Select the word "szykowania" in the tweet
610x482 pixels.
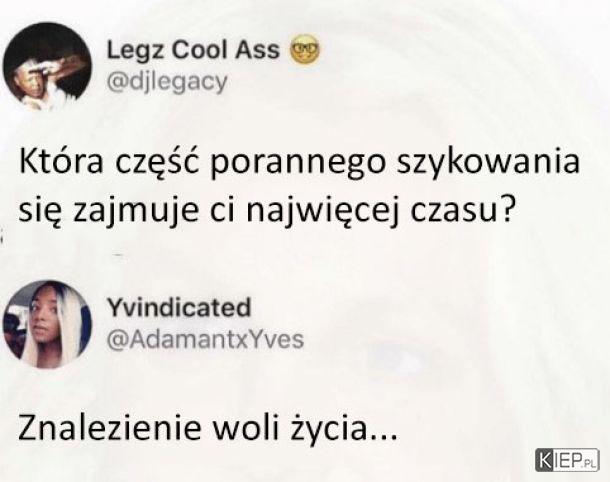coord(488,163)
